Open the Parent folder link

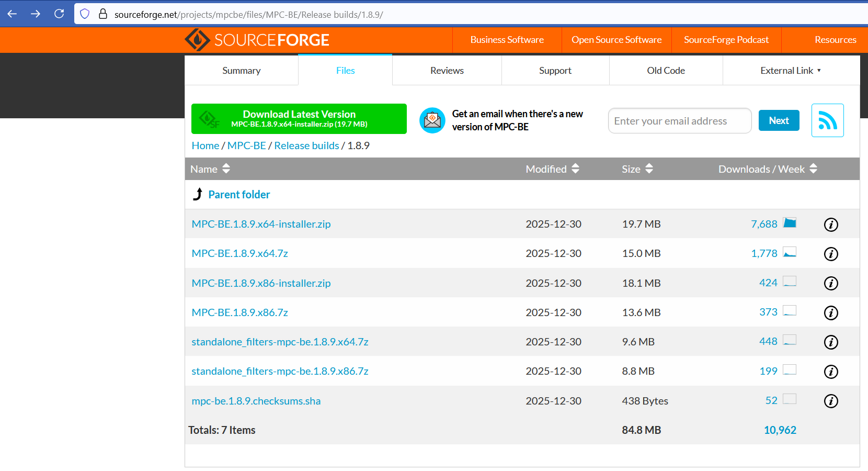(239, 195)
